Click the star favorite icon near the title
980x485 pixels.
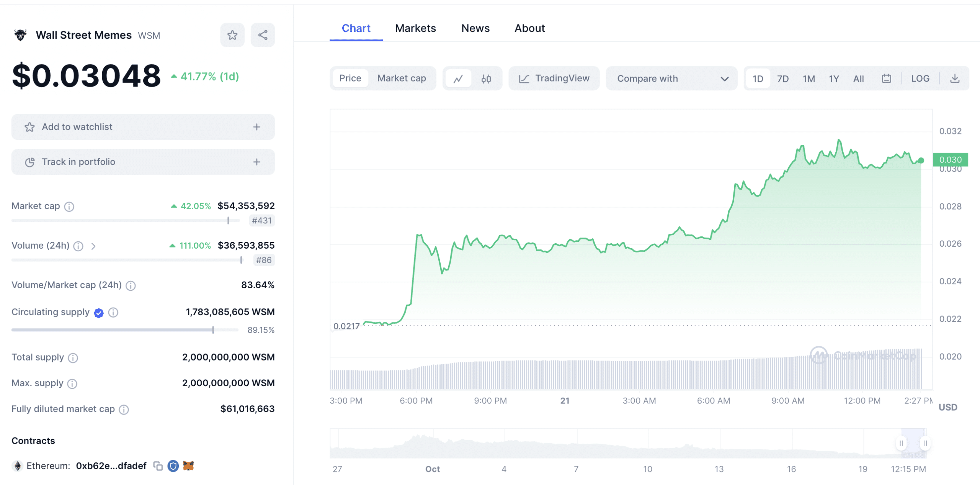(232, 35)
